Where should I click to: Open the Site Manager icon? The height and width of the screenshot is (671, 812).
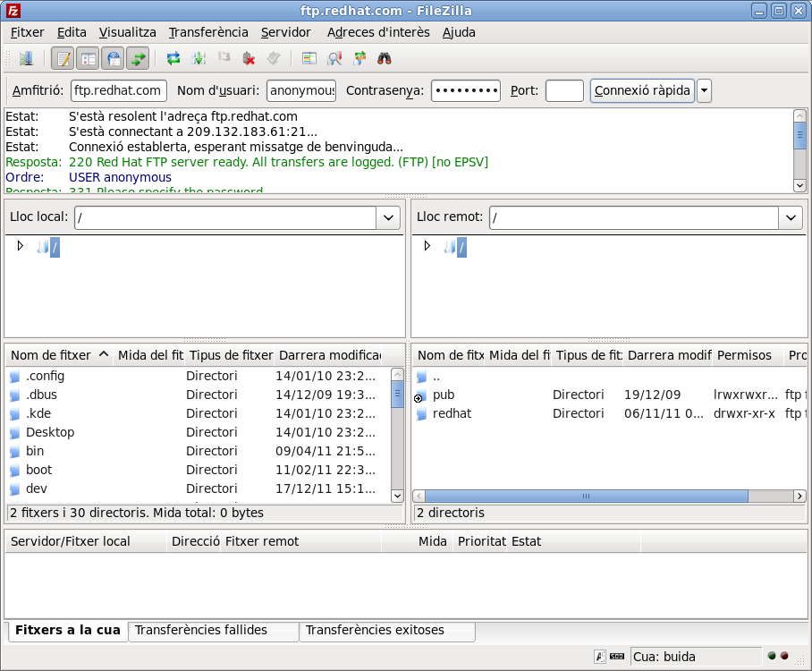click(26, 59)
